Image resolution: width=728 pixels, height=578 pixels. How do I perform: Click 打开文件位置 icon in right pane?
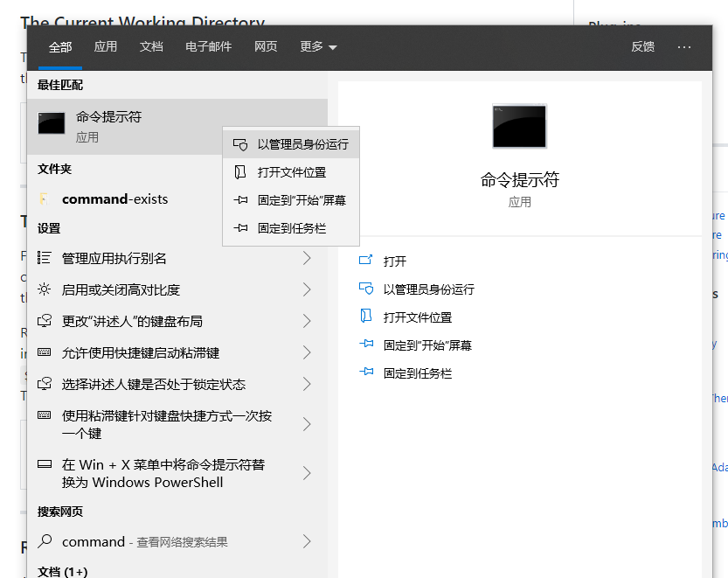366,317
